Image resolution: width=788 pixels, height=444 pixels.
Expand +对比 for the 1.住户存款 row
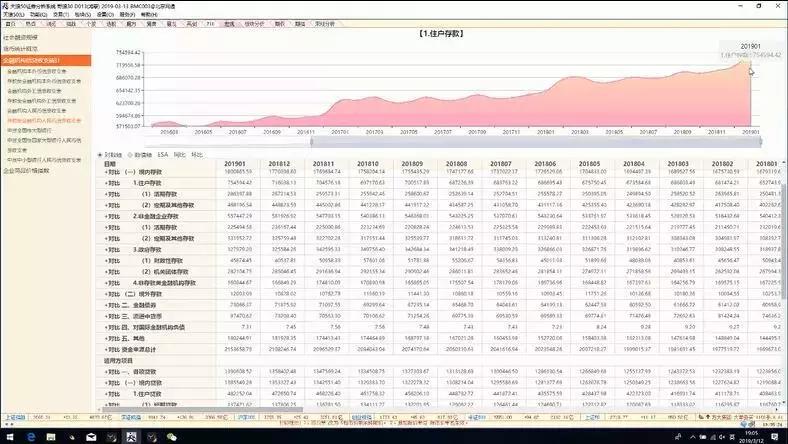tap(112, 183)
